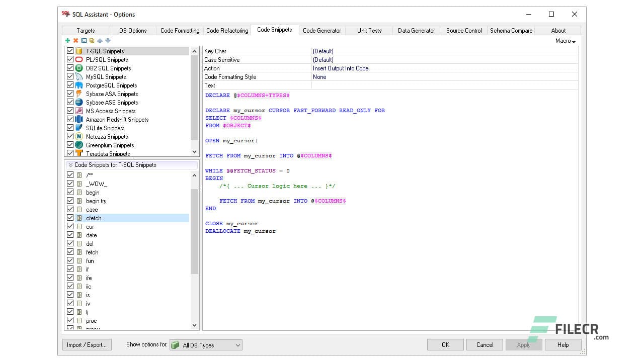
Task: Select the Teradata Snippets icon
Action: click(79, 153)
